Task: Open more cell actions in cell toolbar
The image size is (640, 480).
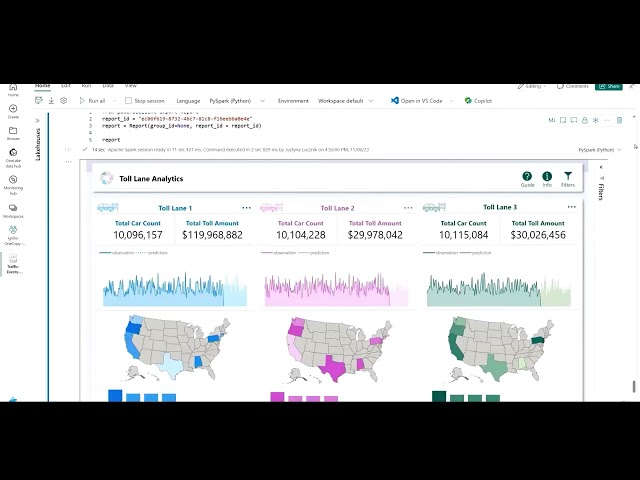Action: click(607, 120)
